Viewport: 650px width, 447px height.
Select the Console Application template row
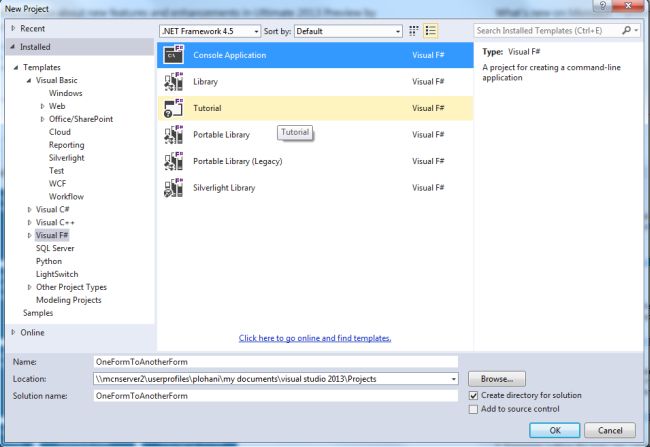pos(315,55)
